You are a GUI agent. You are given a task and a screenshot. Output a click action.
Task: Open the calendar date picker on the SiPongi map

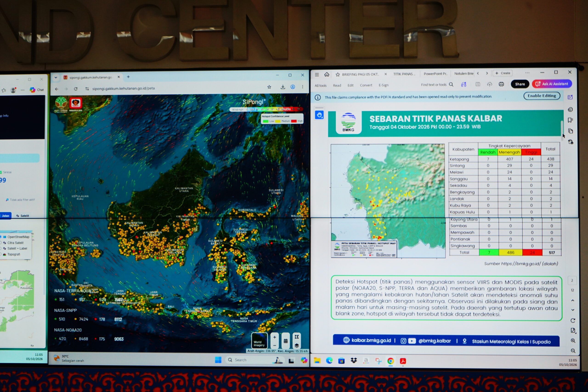(x=286, y=341)
